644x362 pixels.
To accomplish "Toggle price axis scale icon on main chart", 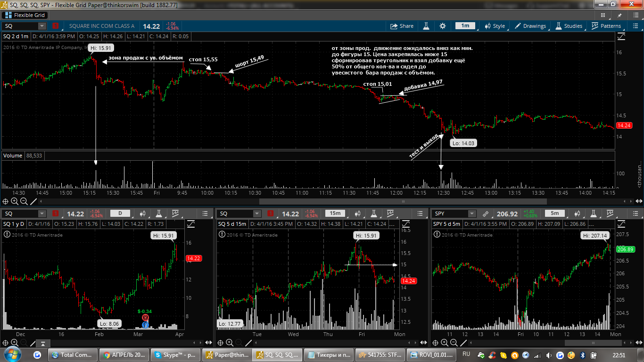I will pos(621,36).
